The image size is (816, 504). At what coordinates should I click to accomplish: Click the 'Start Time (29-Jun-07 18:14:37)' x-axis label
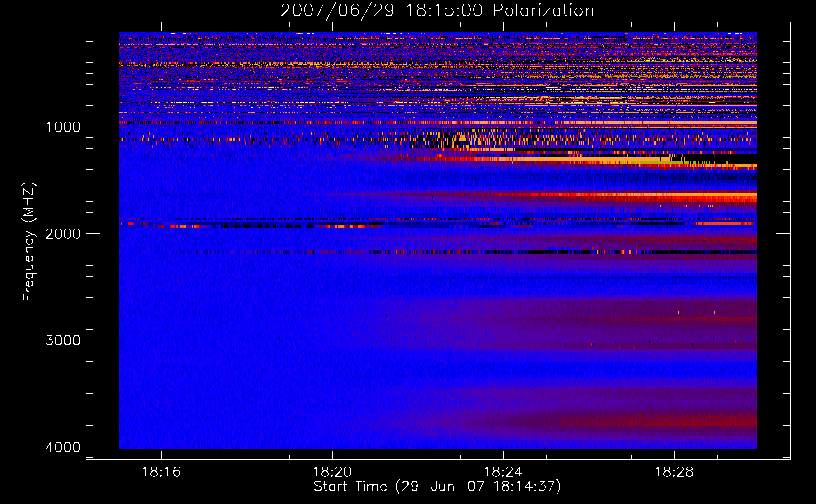[437, 486]
